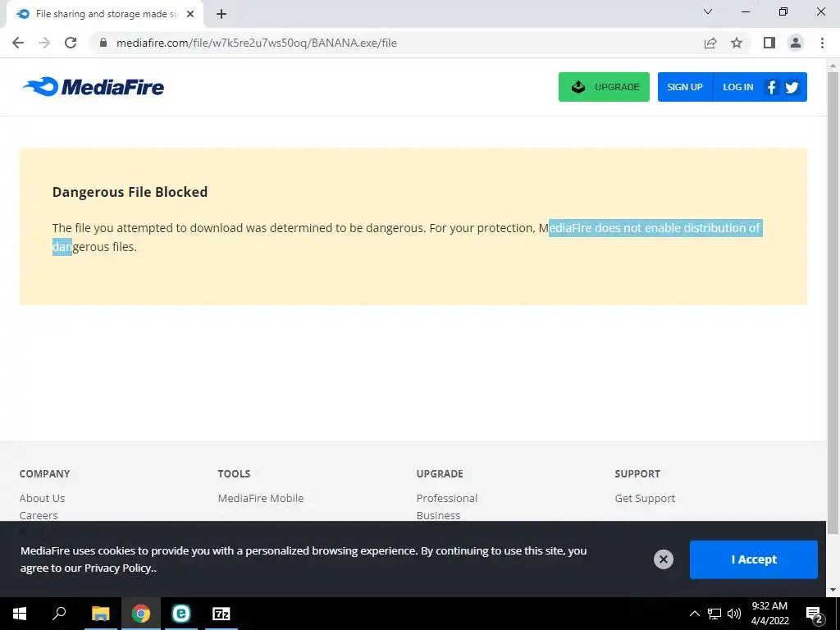Viewport: 840px width, 630px height.
Task: Click the SUPPORT footer heading
Action: pos(637,473)
